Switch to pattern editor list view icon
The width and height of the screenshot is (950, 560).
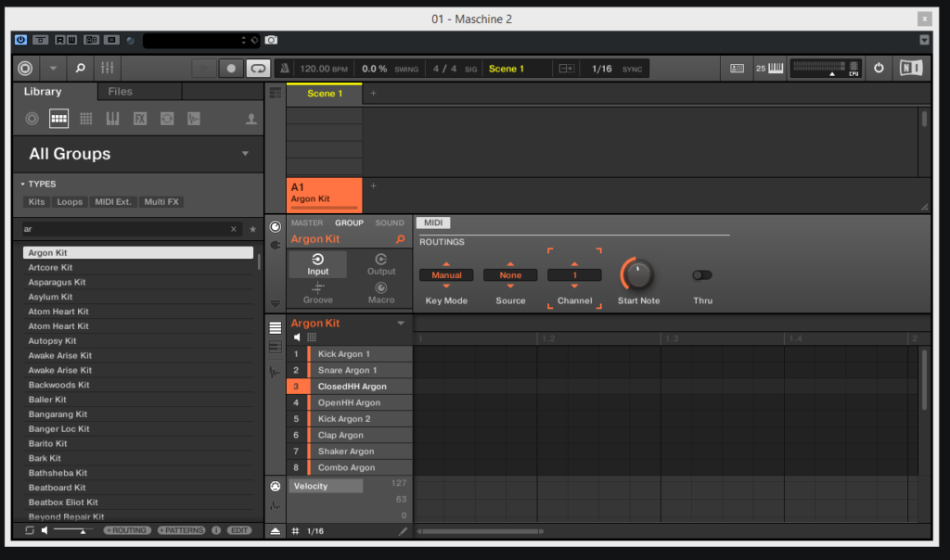pos(275,327)
